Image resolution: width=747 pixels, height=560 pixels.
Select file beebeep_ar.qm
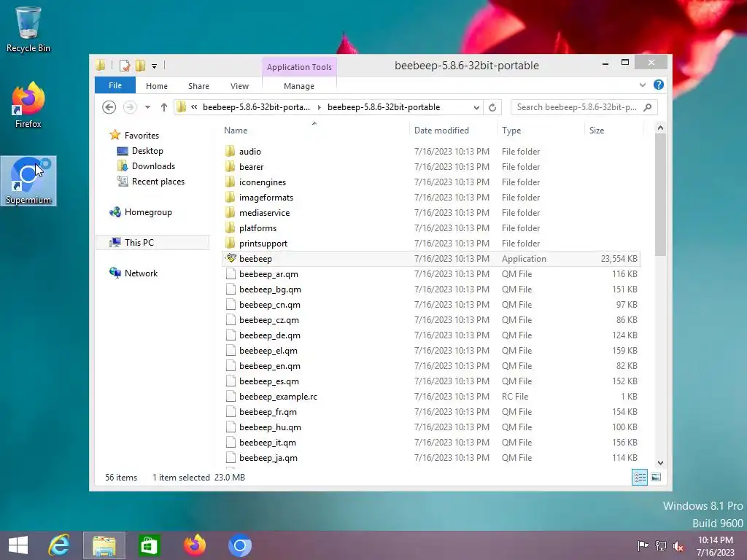[268, 274]
